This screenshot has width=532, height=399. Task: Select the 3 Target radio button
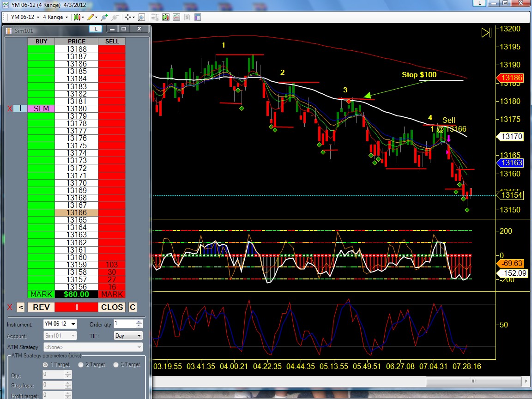pyautogui.click(x=116, y=365)
